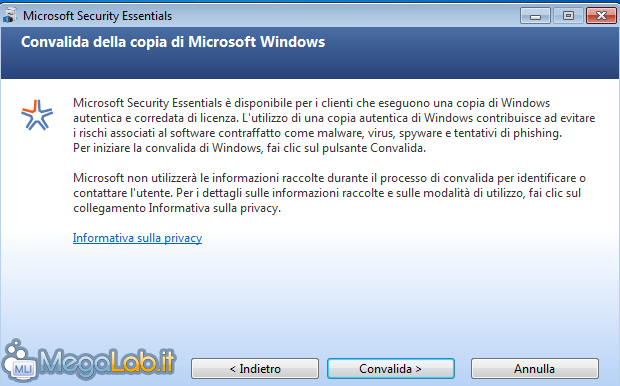
Task: Click the heading Convalida della copia di Microsoft Windows
Action: tap(173, 42)
